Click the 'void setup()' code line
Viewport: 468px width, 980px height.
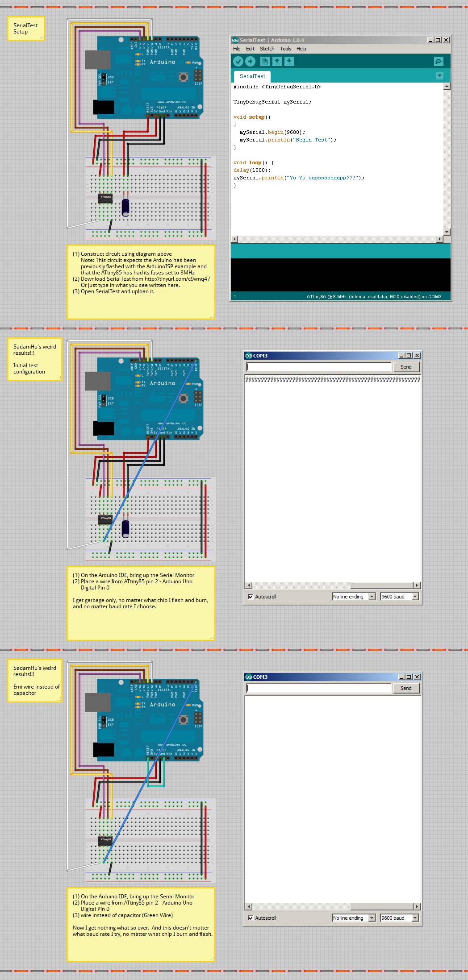[252, 117]
